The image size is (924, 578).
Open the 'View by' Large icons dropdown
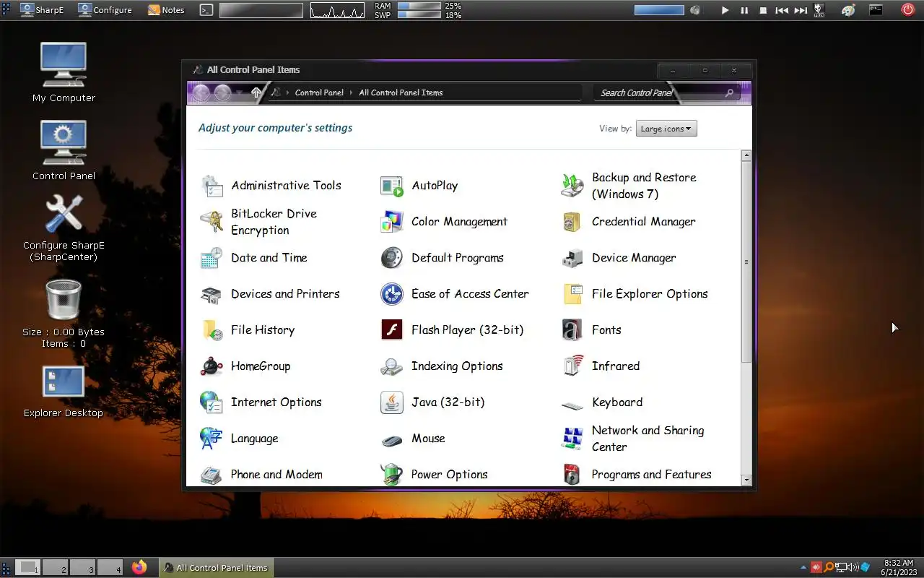(x=666, y=129)
